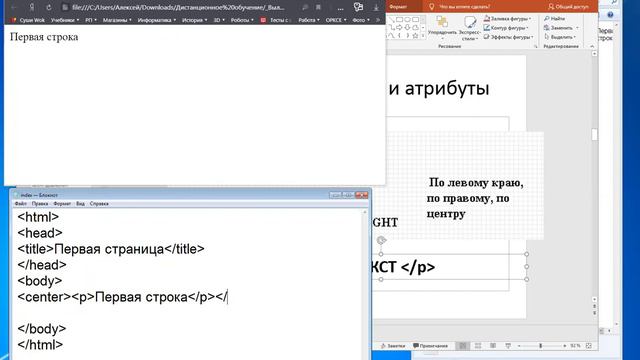Open the browser three-dots menu
The width and height of the screenshot is (640, 360).
[340, 8]
